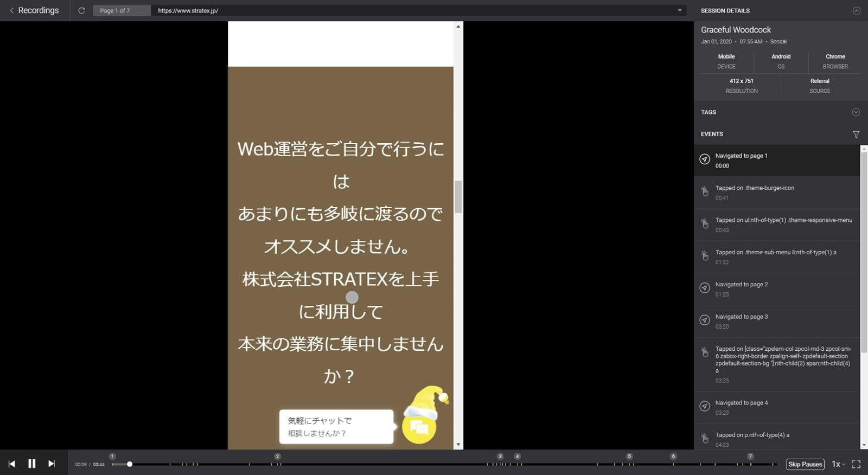The width and height of the screenshot is (868, 475).
Task: Click tap icon of p:nth-of-type(4) event
Action: click(705, 438)
